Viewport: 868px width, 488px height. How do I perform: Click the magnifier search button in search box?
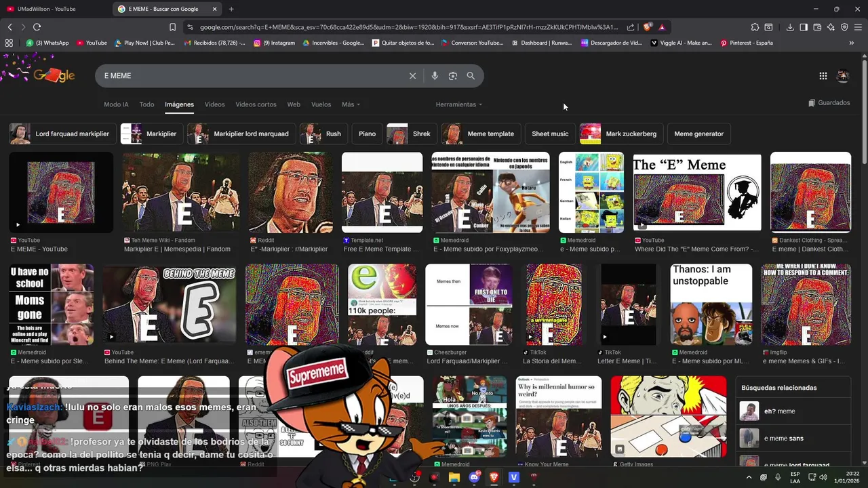coord(471,76)
